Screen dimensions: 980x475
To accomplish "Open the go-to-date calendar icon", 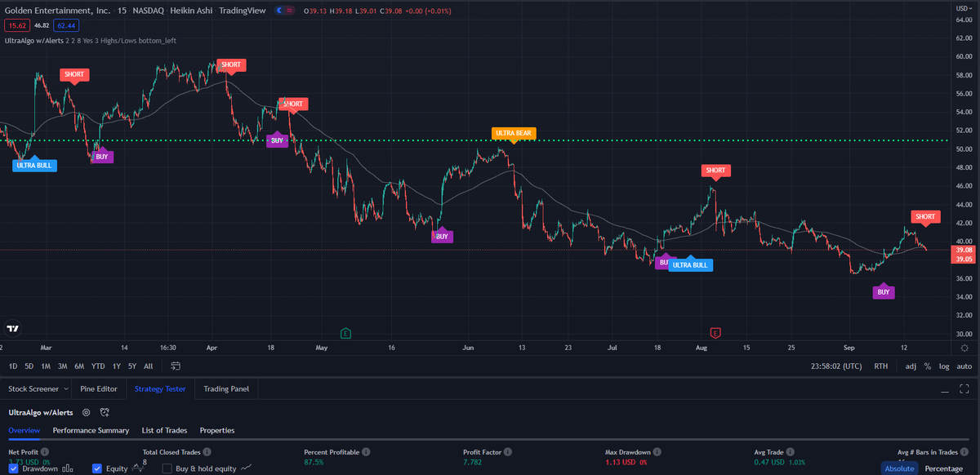I will 176,366.
